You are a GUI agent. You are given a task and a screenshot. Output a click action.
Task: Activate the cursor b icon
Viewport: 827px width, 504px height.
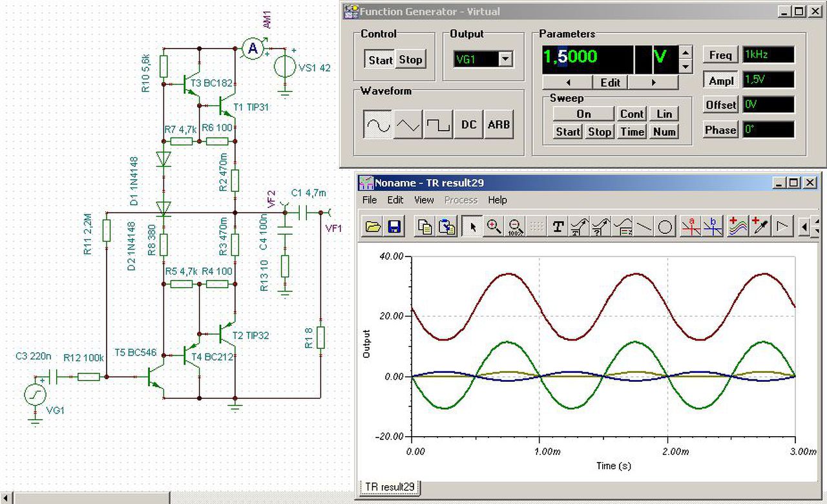(x=712, y=227)
